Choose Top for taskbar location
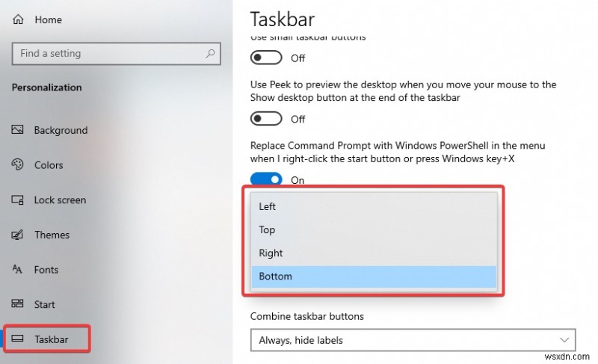This screenshot has width=598, height=364. [x=267, y=229]
